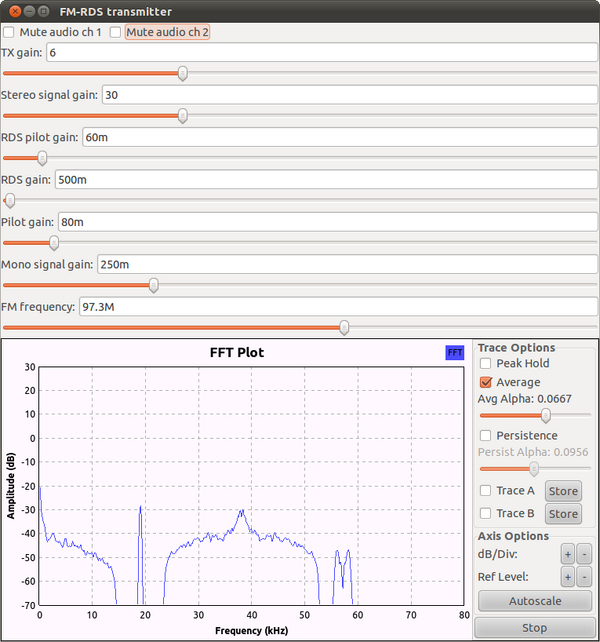This screenshot has height=642, width=600.
Task: Lower Ref Level with the minus button
Action: pyautogui.click(x=584, y=577)
